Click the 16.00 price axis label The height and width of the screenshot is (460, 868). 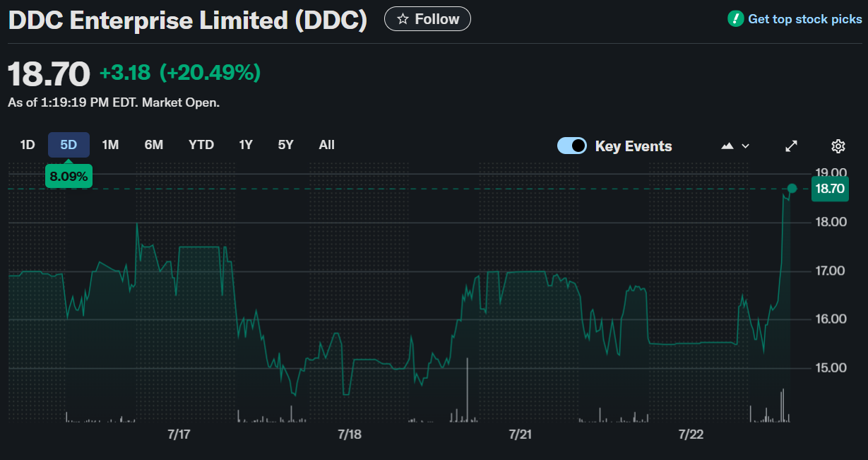pos(831,319)
